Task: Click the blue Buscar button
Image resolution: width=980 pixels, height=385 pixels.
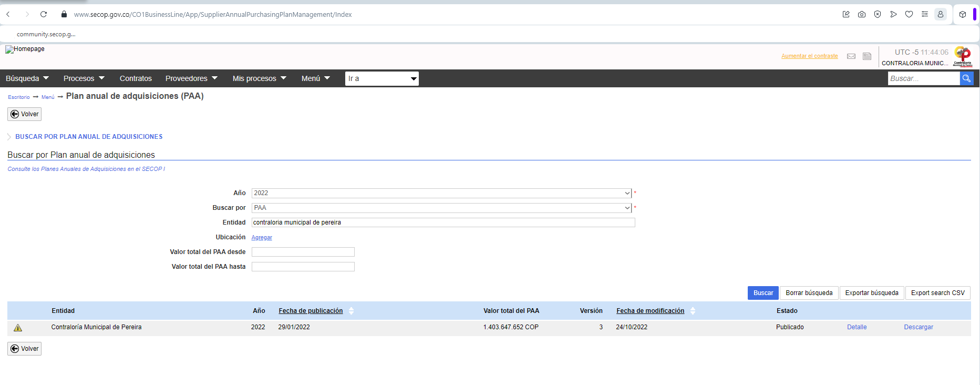Action: click(763, 293)
